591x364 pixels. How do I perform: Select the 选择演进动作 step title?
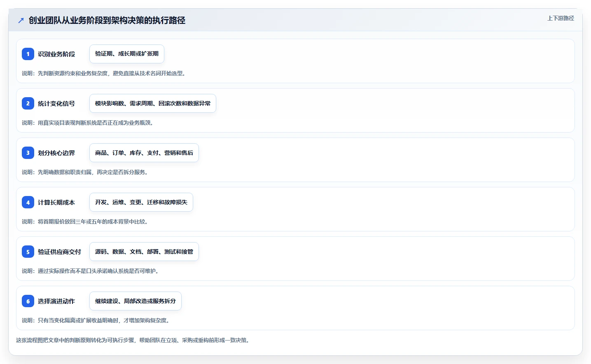point(56,301)
